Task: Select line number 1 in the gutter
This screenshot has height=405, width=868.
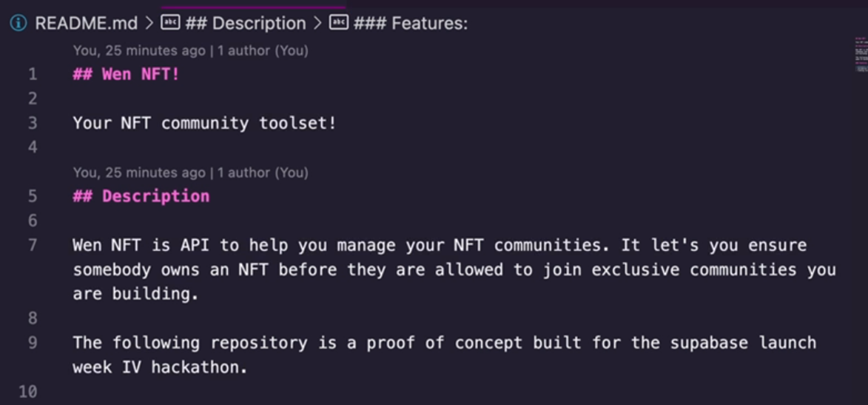Action: point(33,74)
